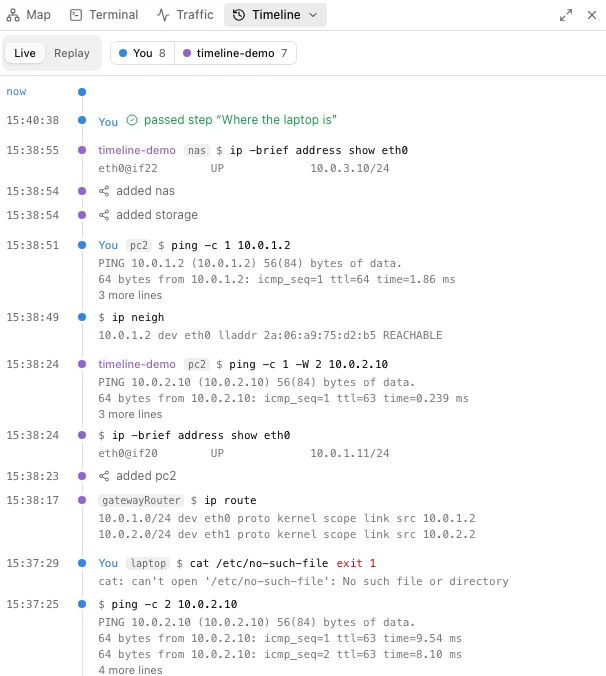Select the 15:38:17 timeline marker
Image resolution: width=606 pixels, height=676 pixels.
(x=82, y=500)
